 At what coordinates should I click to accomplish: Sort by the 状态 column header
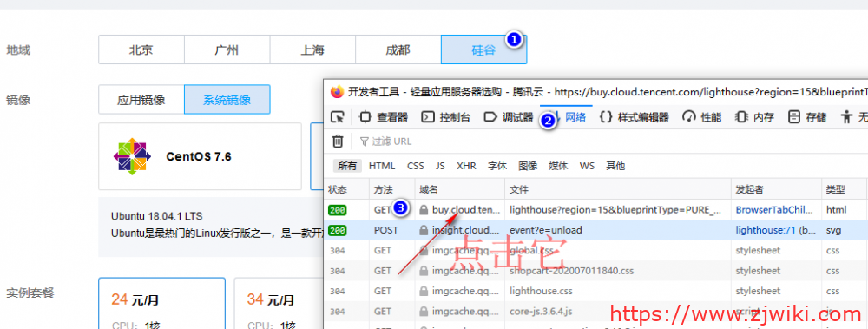347,189
